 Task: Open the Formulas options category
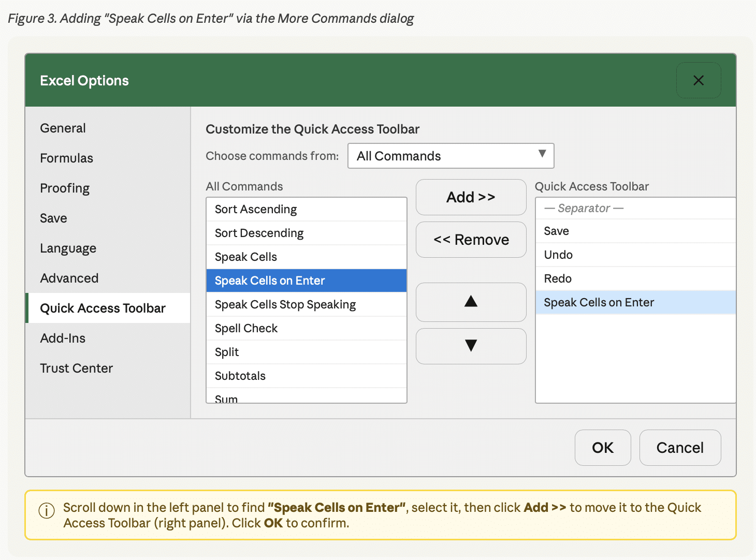click(108, 158)
